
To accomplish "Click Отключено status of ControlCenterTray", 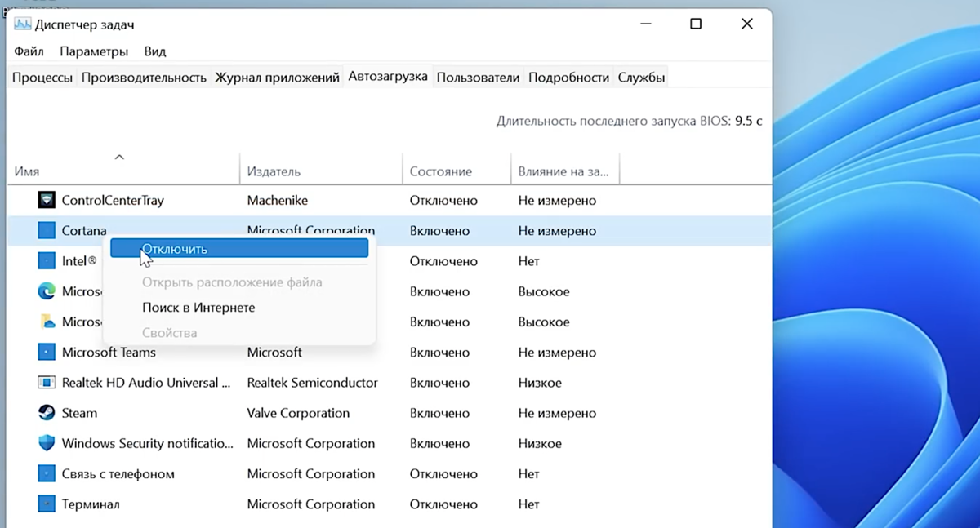I will click(x=443, y=201).
